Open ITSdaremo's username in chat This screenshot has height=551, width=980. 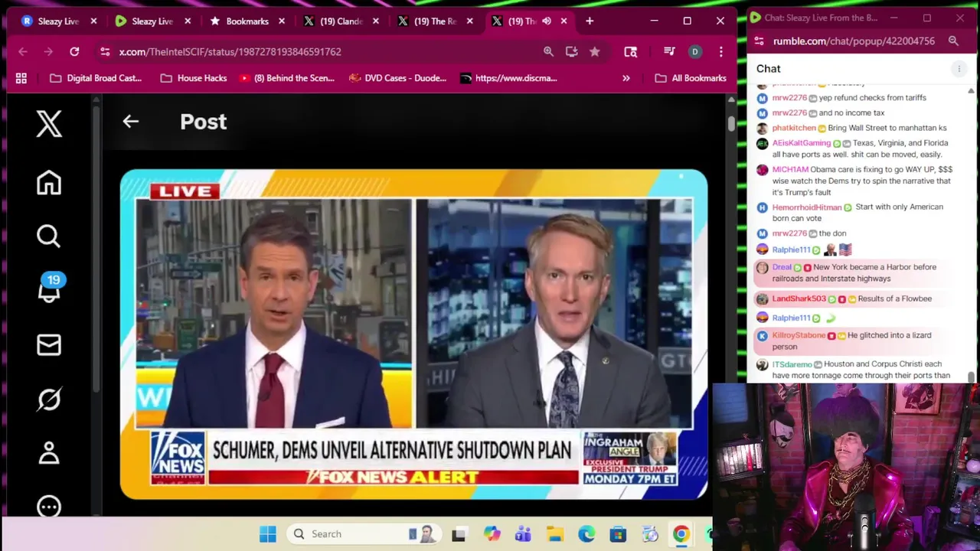pyautogui.click(x=792, y=364)
